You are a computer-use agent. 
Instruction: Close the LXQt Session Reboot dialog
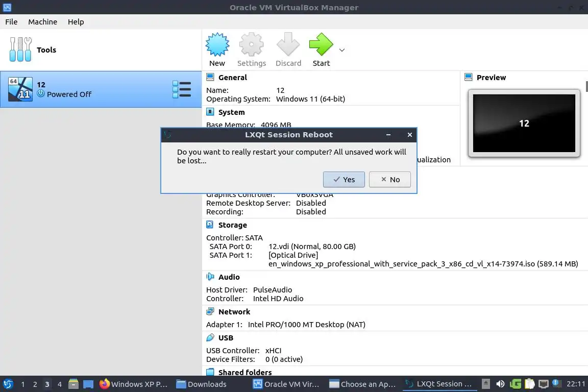point(409,135)
